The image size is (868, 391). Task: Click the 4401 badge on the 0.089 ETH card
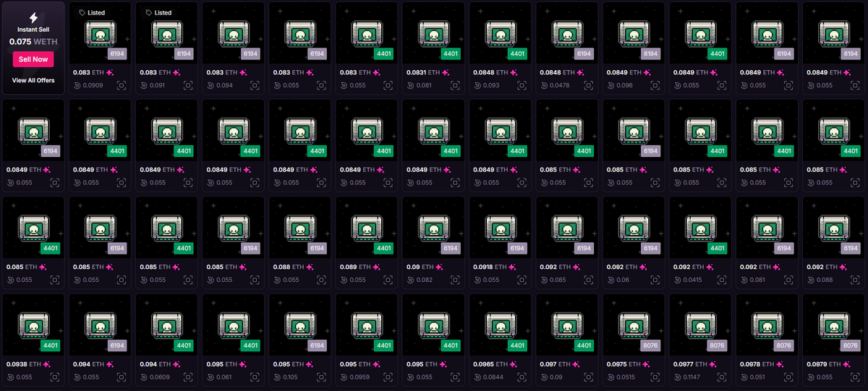coord(384,248)
